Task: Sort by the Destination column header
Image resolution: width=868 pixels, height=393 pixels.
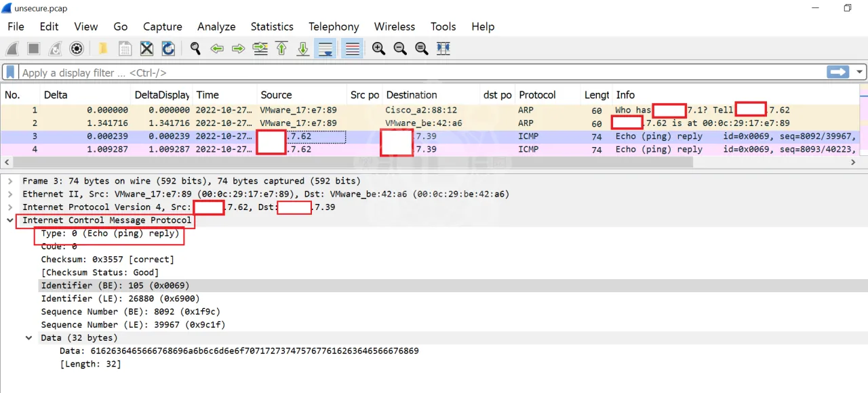Action: 431,95
